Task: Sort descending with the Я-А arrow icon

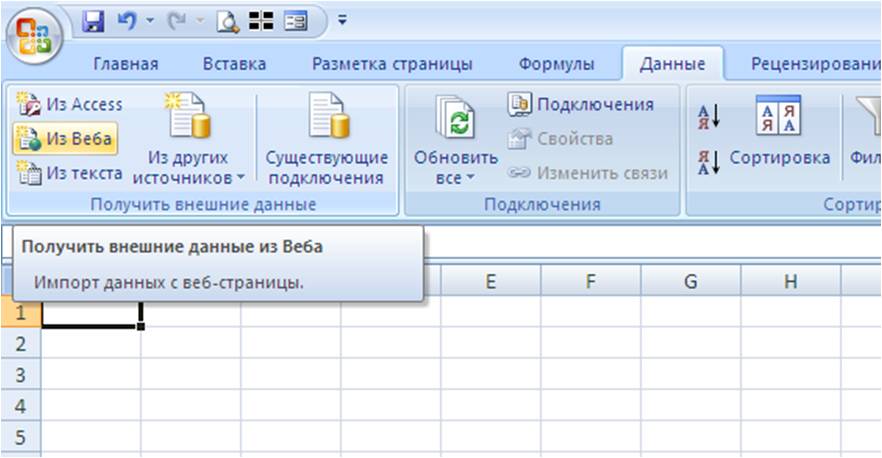Action: pyautogui.click(x=709, y=163)
